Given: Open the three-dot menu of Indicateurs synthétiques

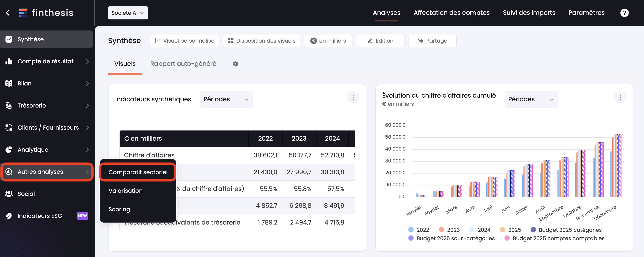Looking at the screenshot, I should coord(353,97).
